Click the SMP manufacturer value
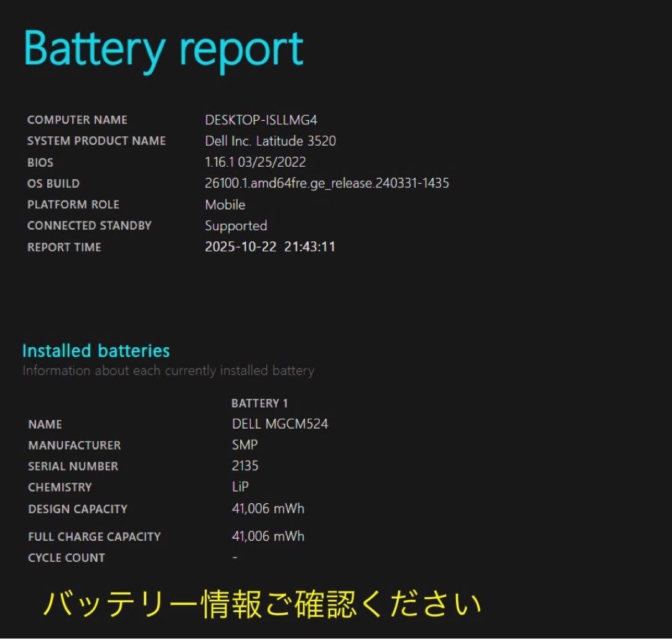The image size is (672, 639). (243, 445)
